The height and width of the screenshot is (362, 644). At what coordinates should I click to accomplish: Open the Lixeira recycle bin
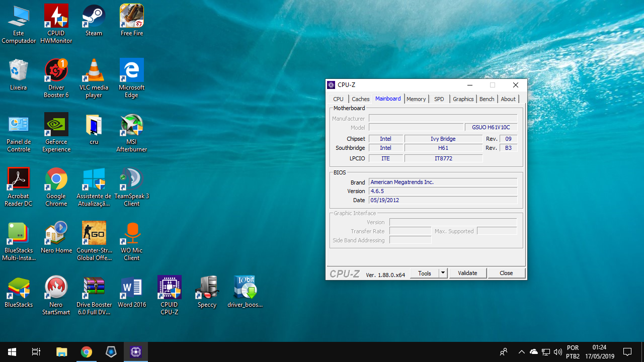pyautogui.click(x=19, y=75)
